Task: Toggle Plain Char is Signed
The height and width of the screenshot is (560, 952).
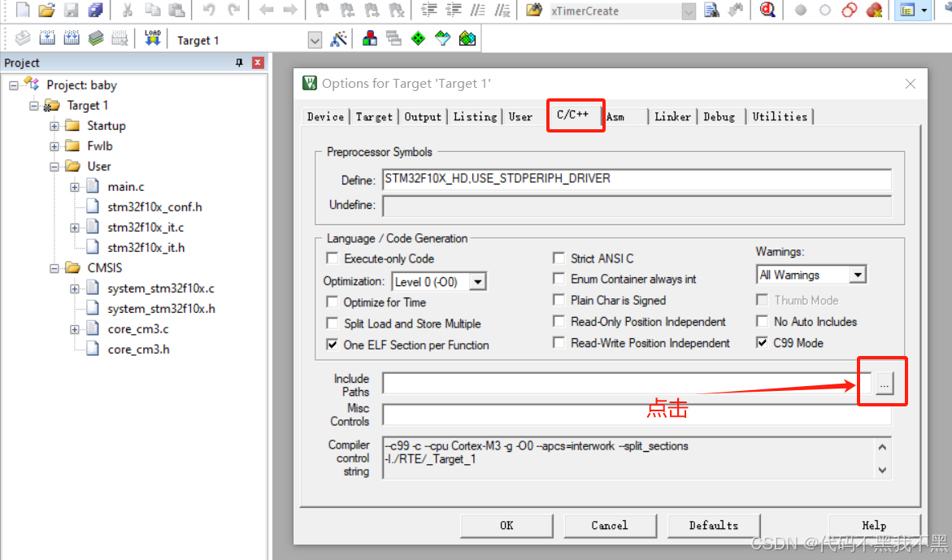Action: [559, 300]
